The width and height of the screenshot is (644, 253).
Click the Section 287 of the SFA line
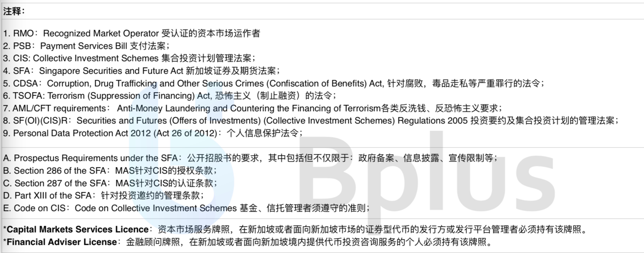point(110,183)
